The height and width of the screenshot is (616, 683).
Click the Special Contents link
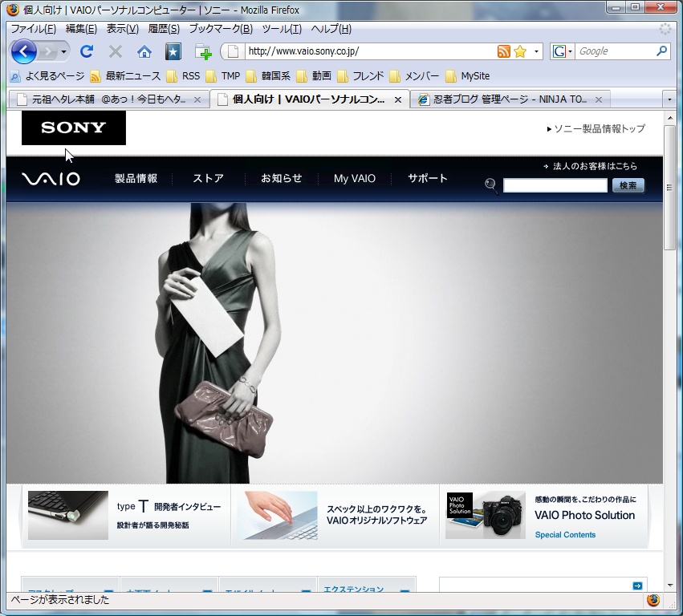tap(565, 535)
